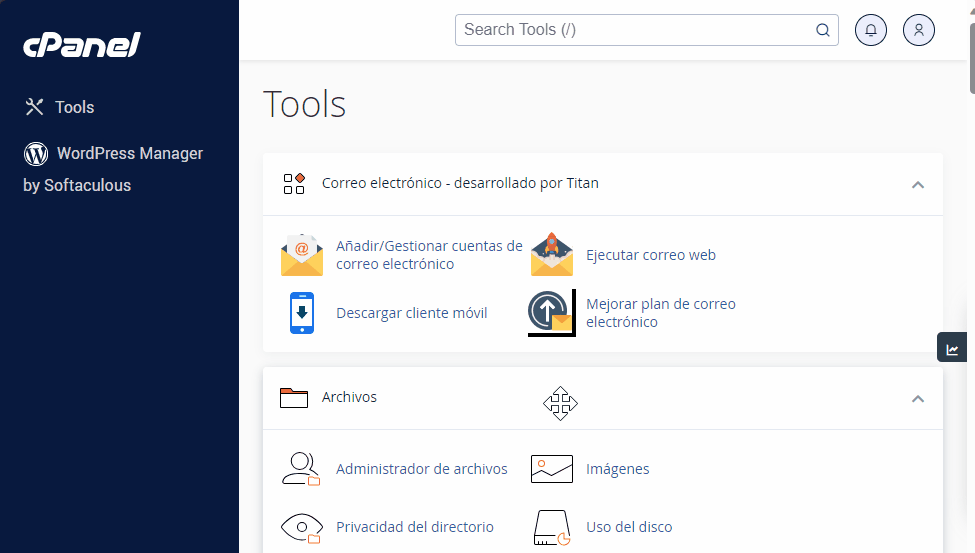Collapse the Archivos section
Image resolution: width=975 pixels, height=553 pixels.
[918, 399]
